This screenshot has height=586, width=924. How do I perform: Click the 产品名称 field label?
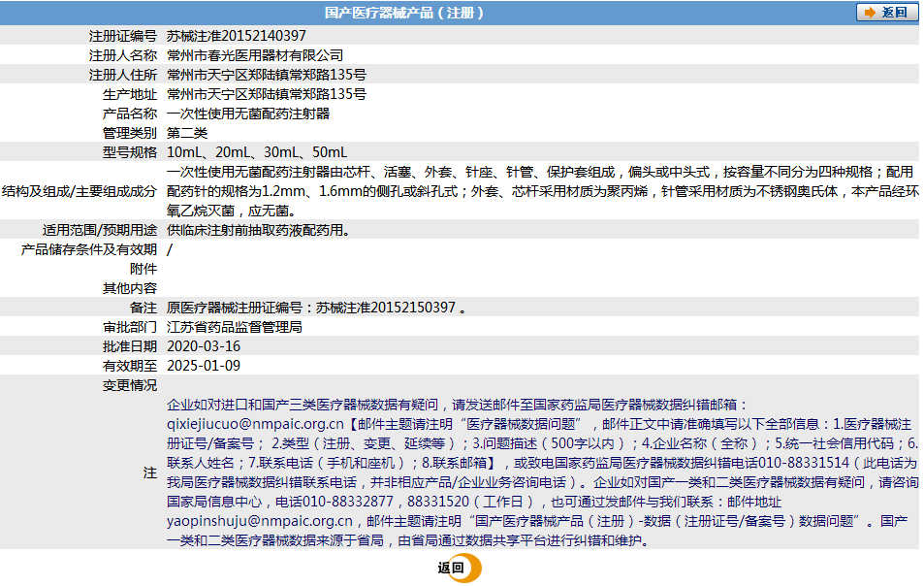point(130,114)
